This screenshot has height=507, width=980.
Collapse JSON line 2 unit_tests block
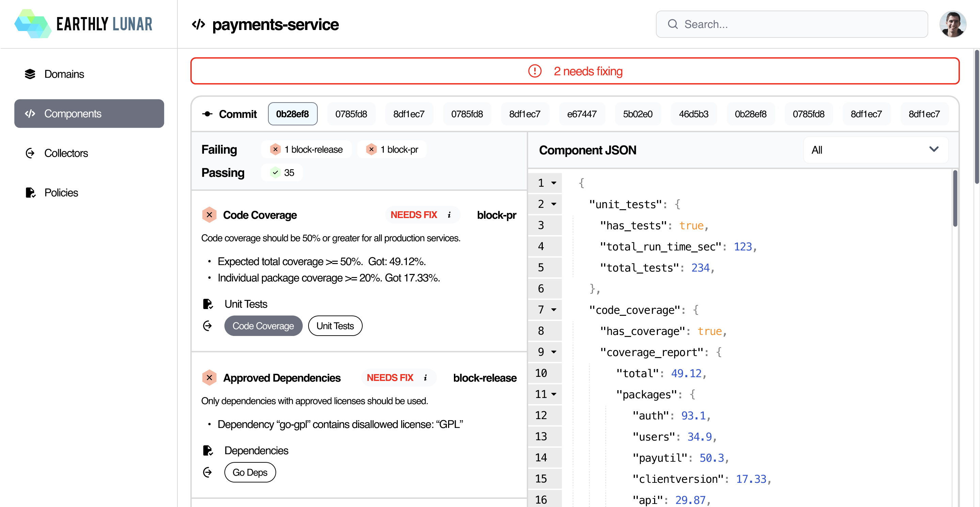(x=554, y=204)
